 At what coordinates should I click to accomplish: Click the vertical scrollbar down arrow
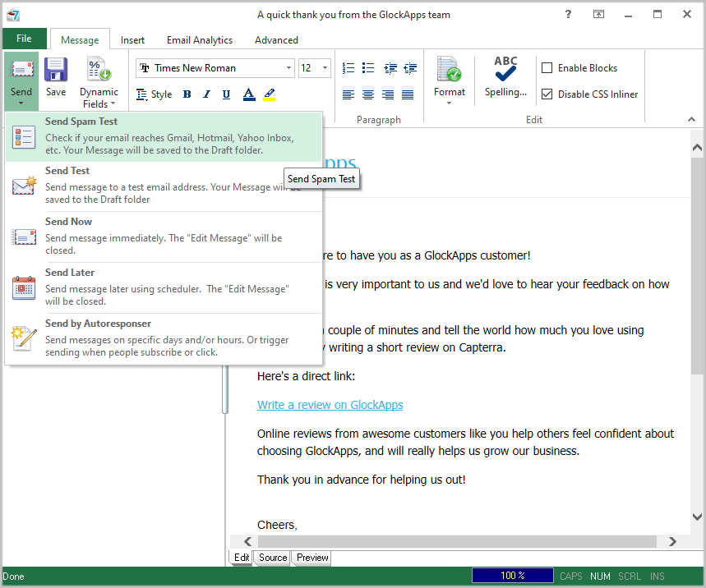coord(697,517)
